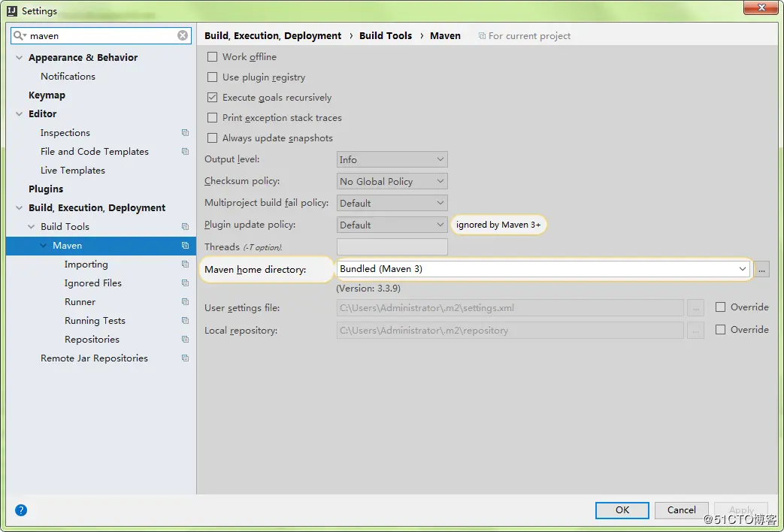Open Plugins settings

[46, 189]
